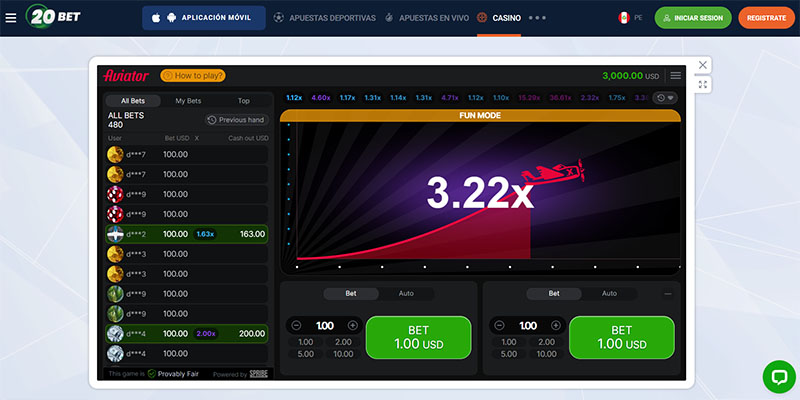Open the Aplicación Móvil download button

[x=204, y=18]
